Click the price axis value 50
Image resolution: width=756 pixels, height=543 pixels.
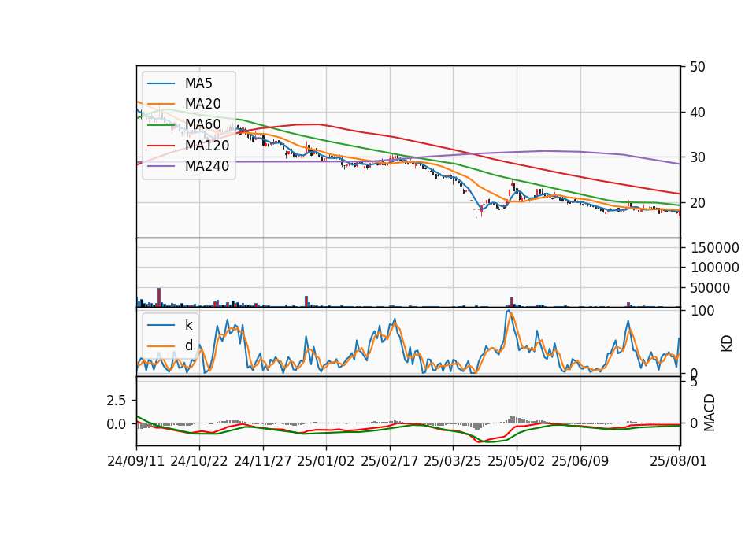698,67
